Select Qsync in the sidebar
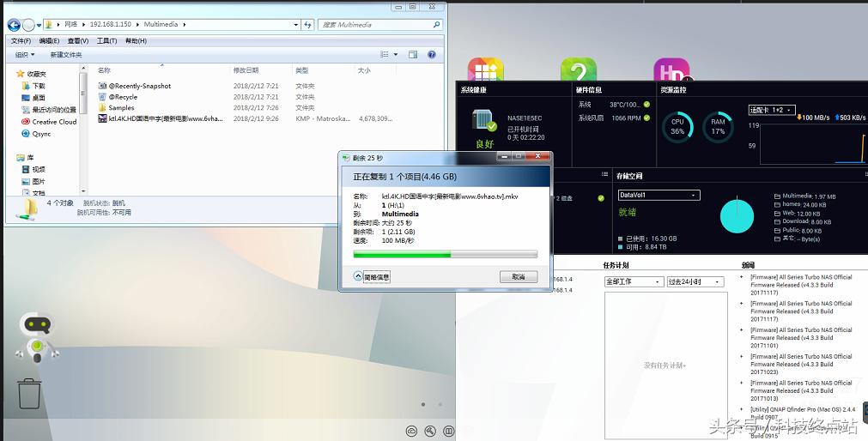Image resolution: width=868 pixels, height=441 pixels. 37,134
